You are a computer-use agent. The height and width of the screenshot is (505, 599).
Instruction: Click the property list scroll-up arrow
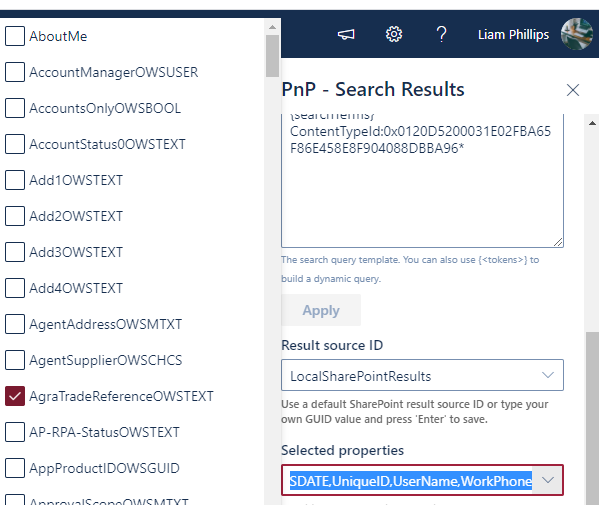pyautogui.click(x=272, y=27)
